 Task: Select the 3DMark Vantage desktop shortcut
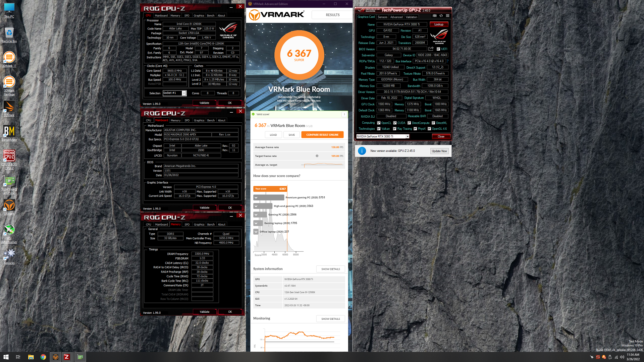(9, 86)
